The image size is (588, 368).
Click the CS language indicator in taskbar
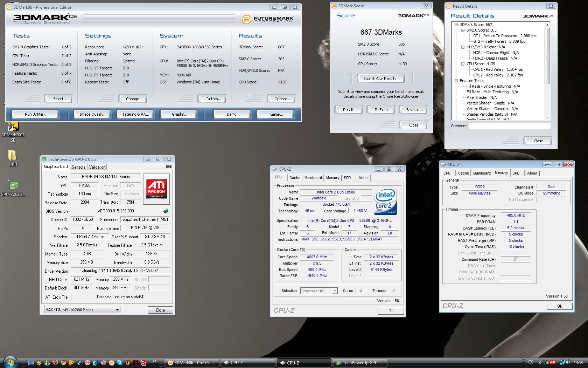[531, 362]
